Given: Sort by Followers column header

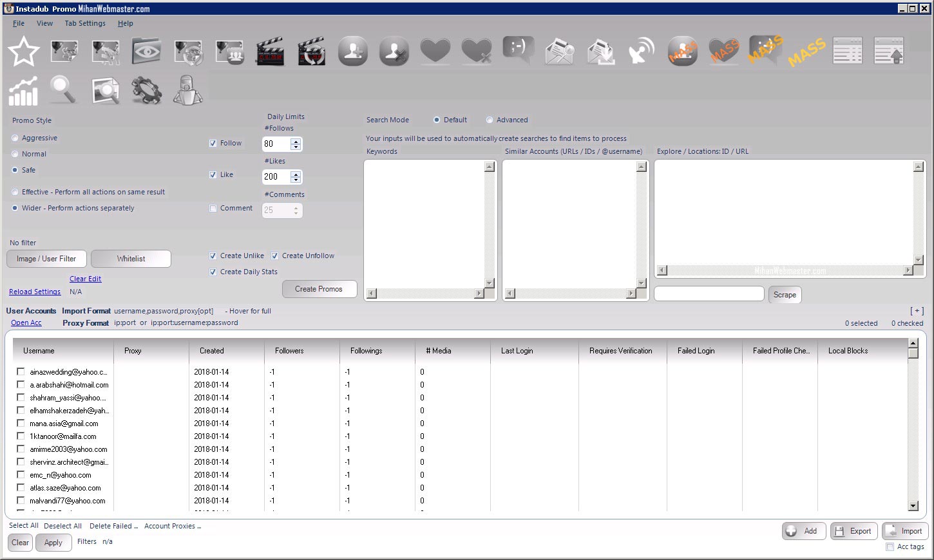Looking at the screenshot, I should (x=301, y=351).
